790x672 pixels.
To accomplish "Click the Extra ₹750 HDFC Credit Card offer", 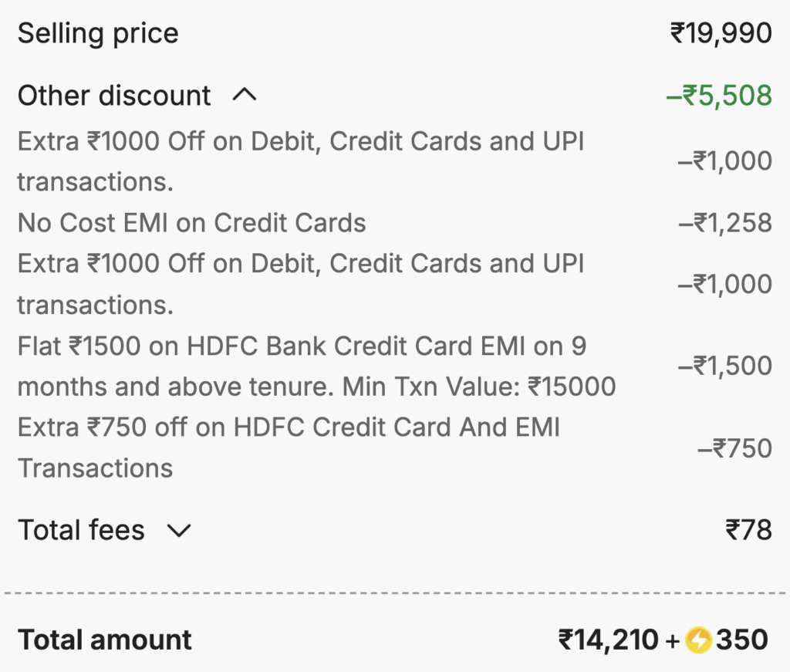I will click(289, 447).
